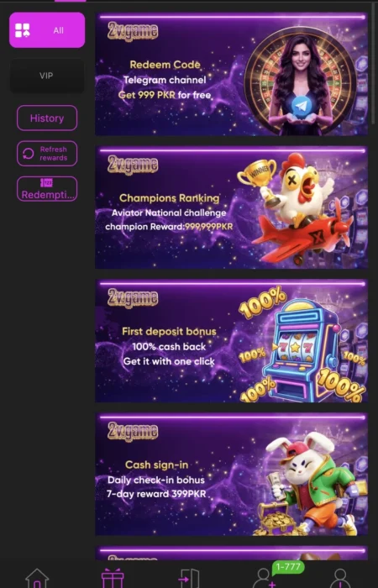Click the grid cards icon on All
The image size is (378, 588).
click(x=23, y=30)
